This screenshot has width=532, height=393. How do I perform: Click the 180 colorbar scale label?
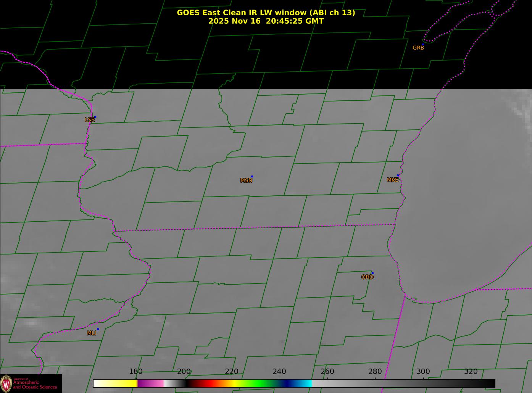(135, 372)
